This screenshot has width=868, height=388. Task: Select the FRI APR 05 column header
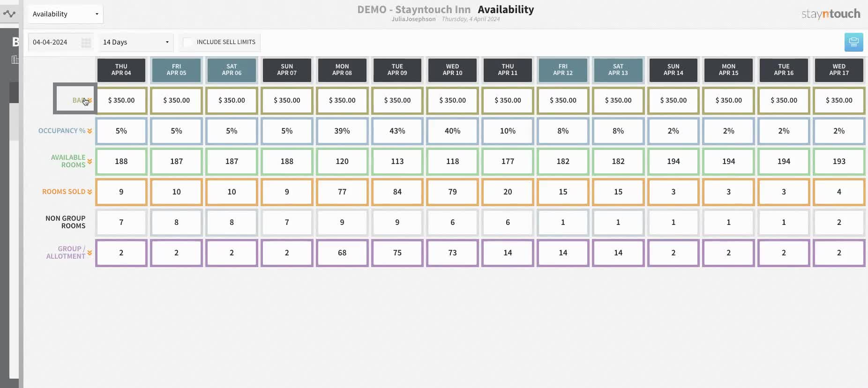pyautogui.click(x=177, y=70)
